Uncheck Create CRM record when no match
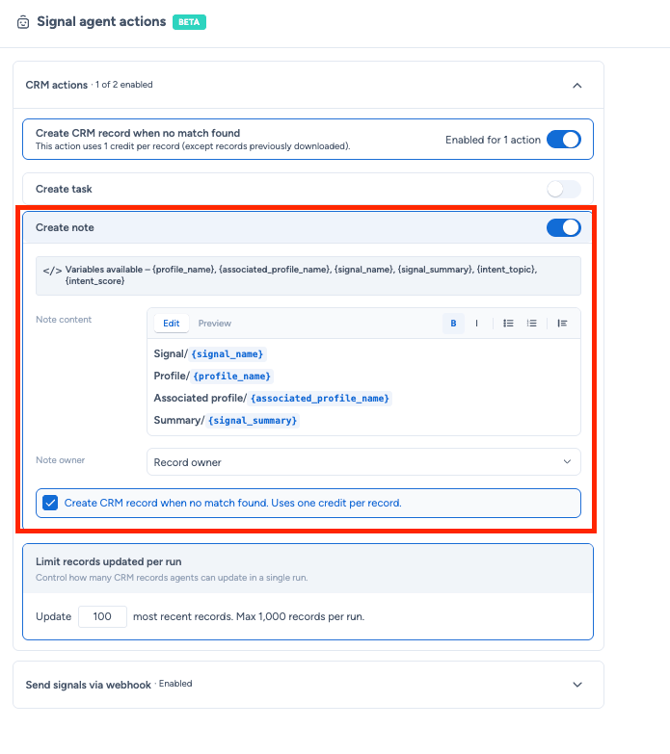 click(50, 503)
